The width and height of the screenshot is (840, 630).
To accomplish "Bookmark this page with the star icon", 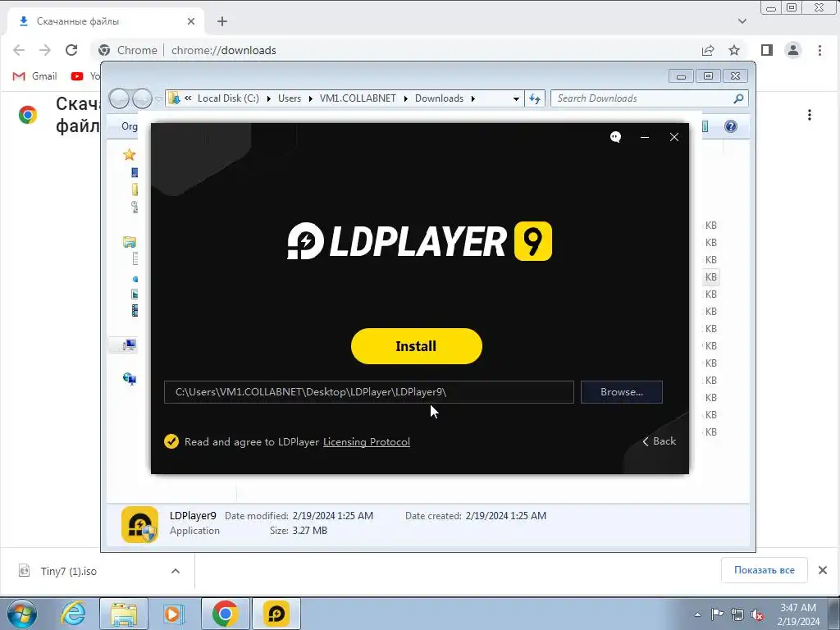I will coord(734,50).
